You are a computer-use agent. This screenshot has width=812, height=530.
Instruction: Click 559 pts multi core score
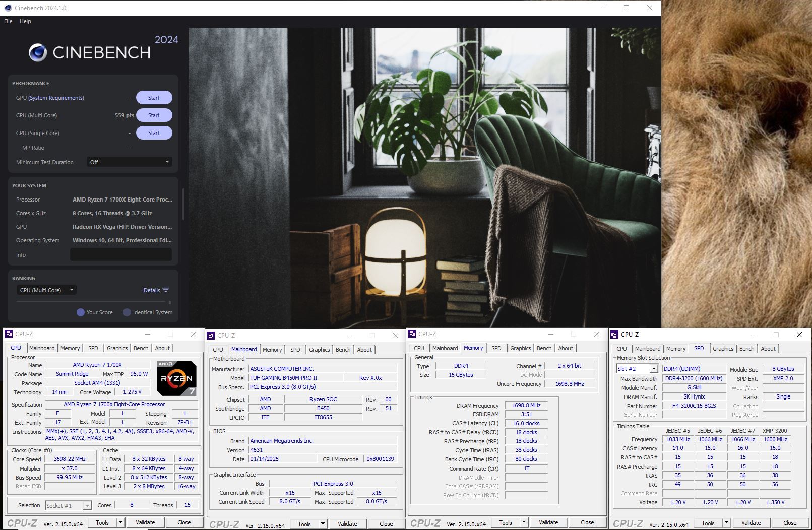(x=124, y=115)
